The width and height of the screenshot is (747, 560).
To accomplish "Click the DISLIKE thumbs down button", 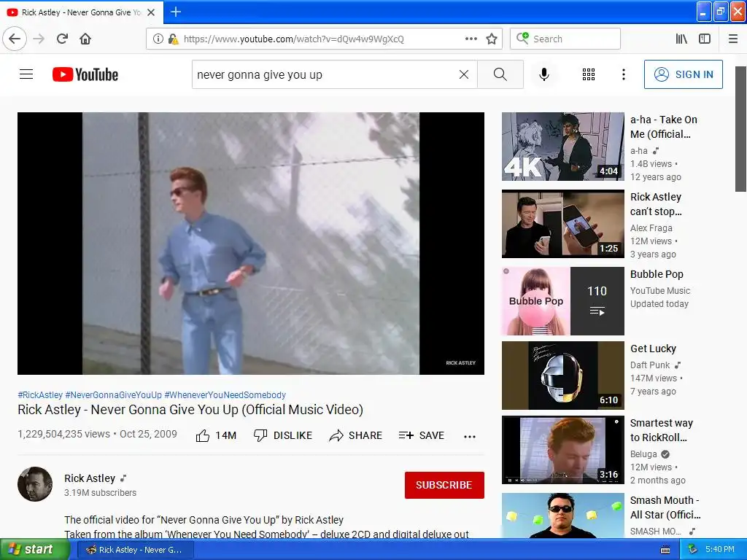I will click(x=283, y=435).
